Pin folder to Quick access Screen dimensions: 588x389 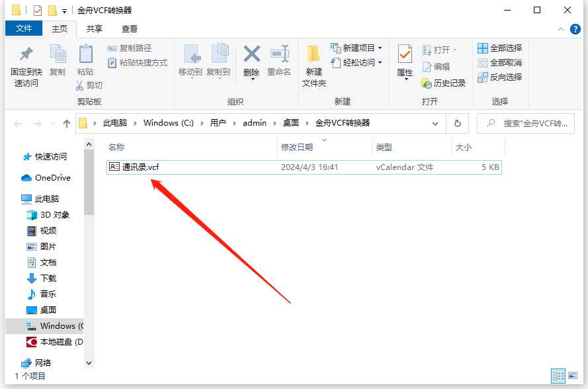click(26, 66)
